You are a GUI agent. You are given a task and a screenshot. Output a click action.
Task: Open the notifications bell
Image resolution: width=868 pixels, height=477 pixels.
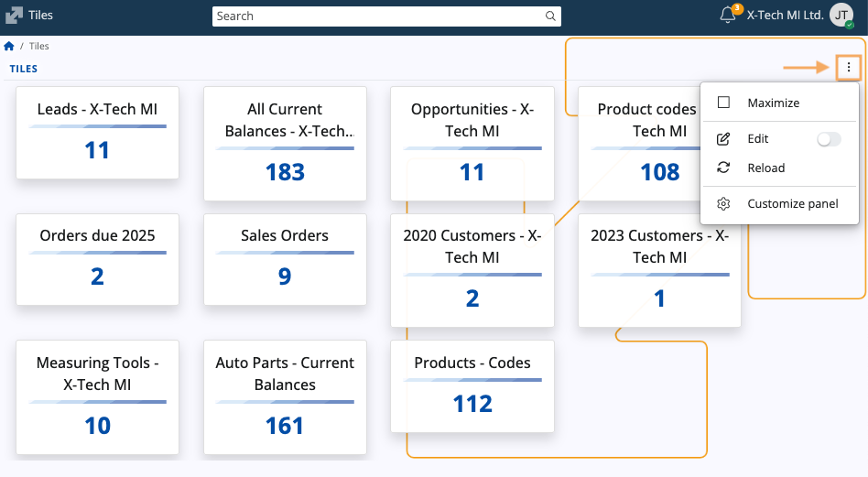[x=729, y=16]
